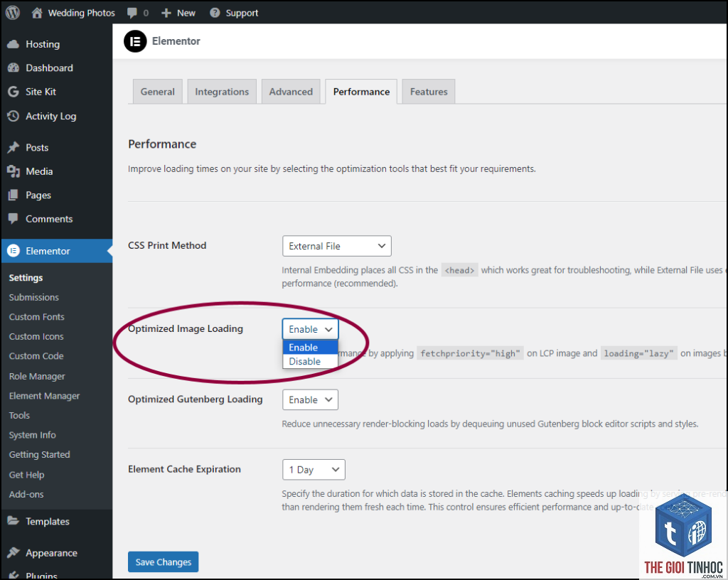Click the Element Cache Expiration label
This screenshot has width=728, height=580.
184,469
